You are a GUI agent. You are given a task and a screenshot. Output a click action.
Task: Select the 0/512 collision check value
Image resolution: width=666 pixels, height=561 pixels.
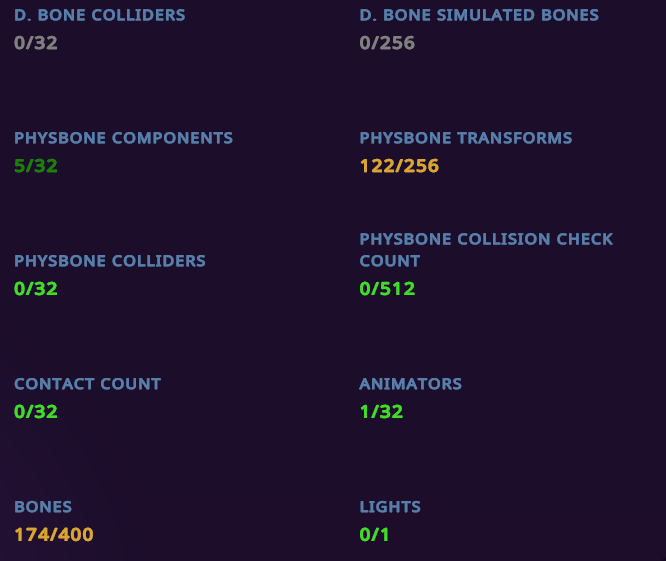387,289
